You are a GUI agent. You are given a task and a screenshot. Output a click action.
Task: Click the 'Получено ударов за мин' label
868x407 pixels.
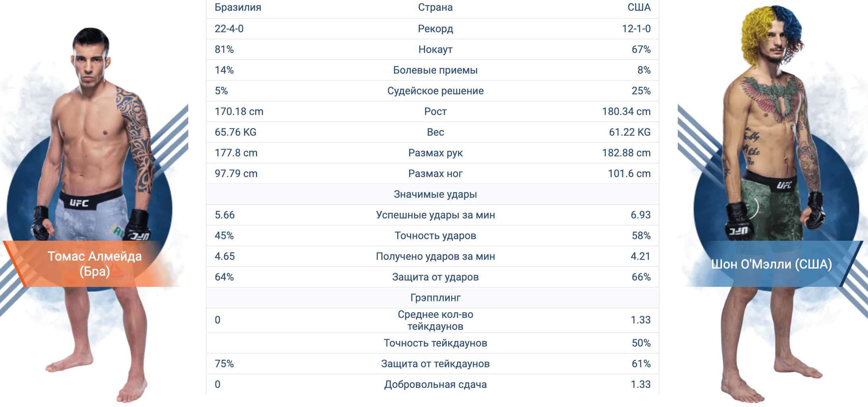435,256
